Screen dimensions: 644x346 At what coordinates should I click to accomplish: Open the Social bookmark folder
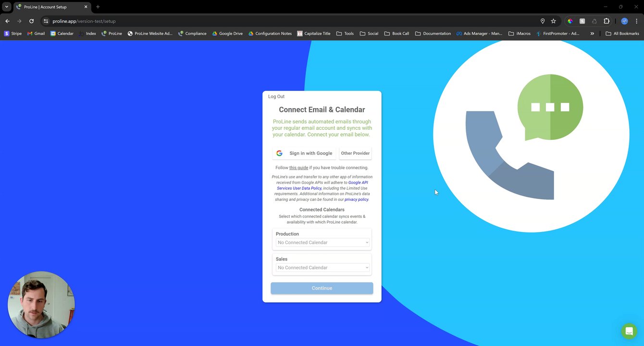(369, 34)
